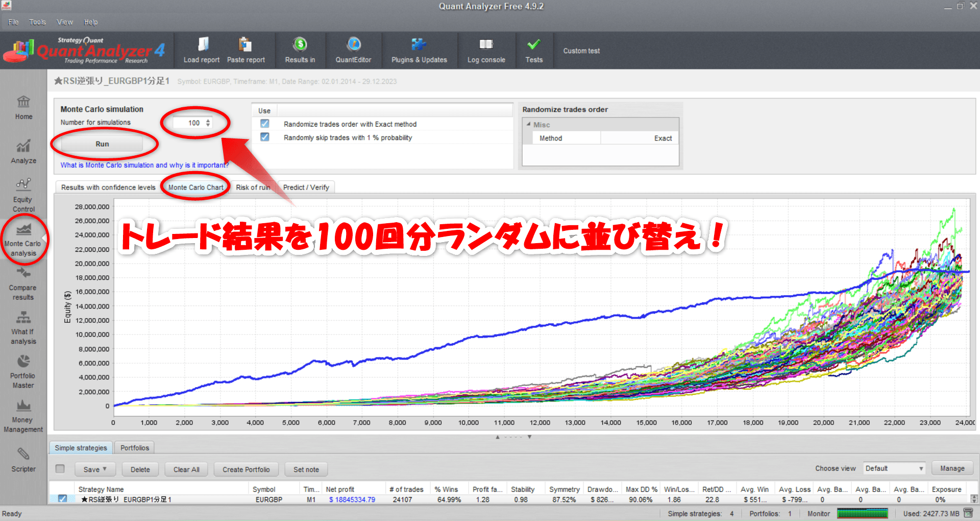This screenshot has width=980, height=521.
Task: Select Equity Control in the sidebar
Action: (x=22, y=194)
